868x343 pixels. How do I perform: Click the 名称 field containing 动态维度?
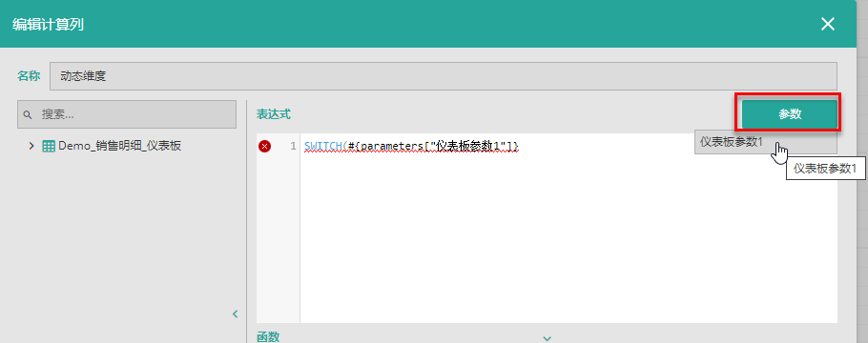coord(444,76)
